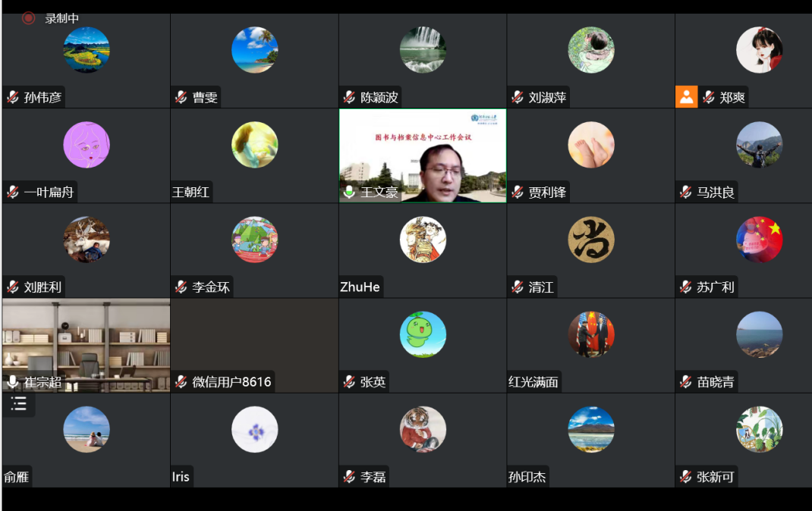Click the calligraphy avatar of 清江
This screenshot has height=511, width=812.
pos(591,240)
